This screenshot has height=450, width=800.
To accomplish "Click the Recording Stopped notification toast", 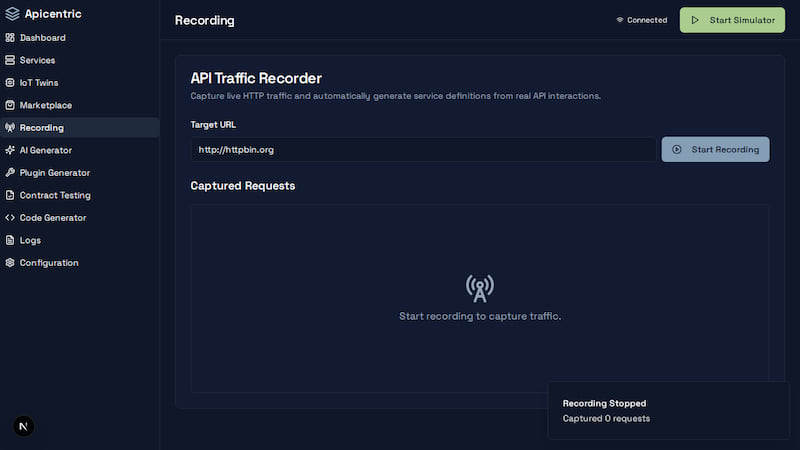I will pyautogui.click(x=668, y=411).
